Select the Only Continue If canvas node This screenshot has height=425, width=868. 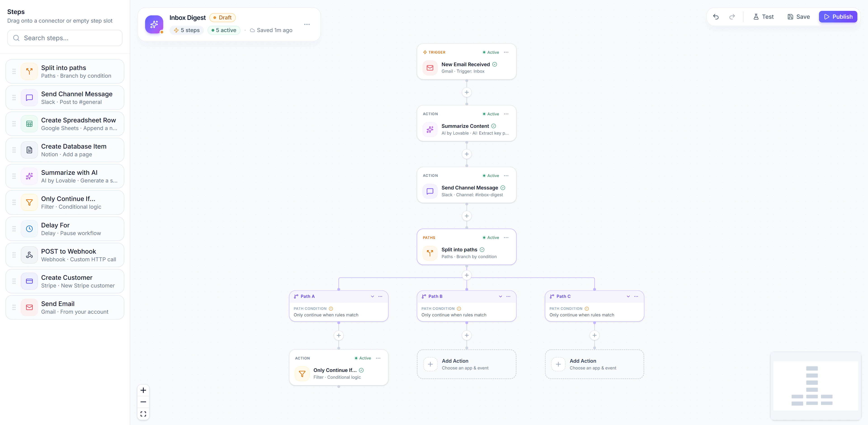339,367
